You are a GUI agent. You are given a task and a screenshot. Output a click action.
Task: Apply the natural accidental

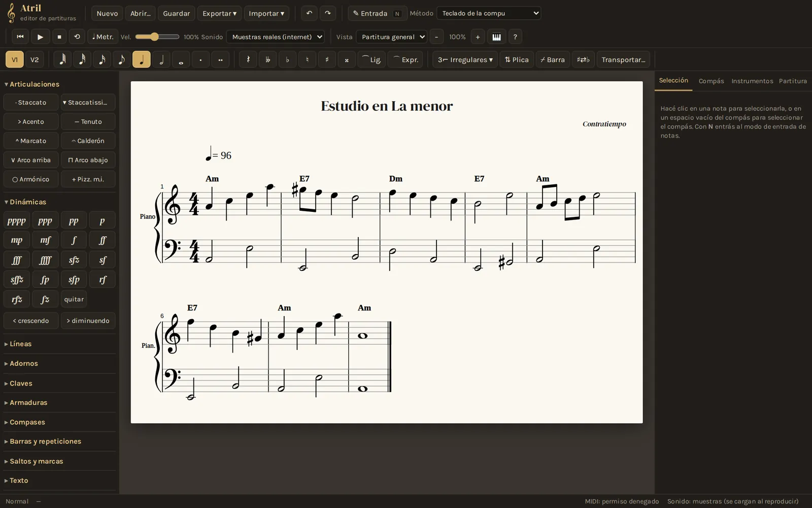coord(307,59)
